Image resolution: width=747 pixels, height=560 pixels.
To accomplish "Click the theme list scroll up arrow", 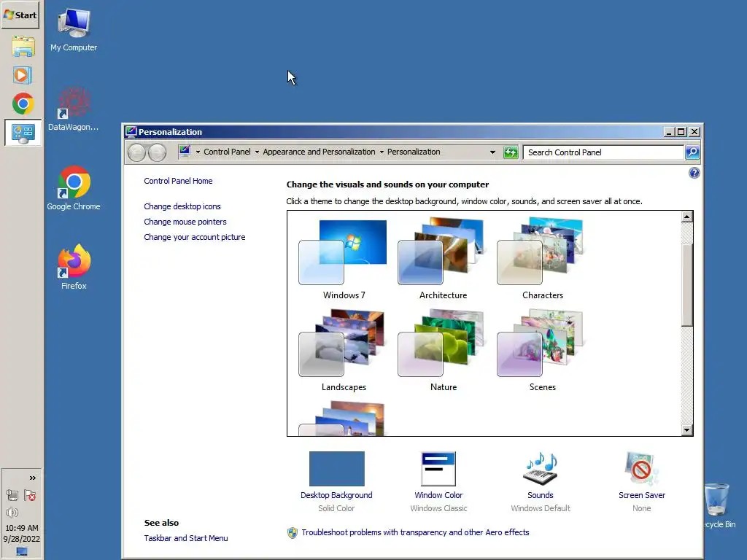I will (x=686, y=217).
